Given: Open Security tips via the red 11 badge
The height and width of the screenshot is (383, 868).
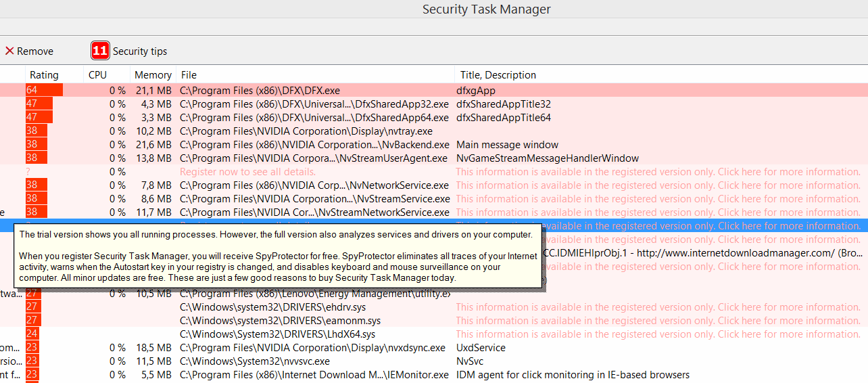Looking at the screenshot, I should [x=100, y=51].
